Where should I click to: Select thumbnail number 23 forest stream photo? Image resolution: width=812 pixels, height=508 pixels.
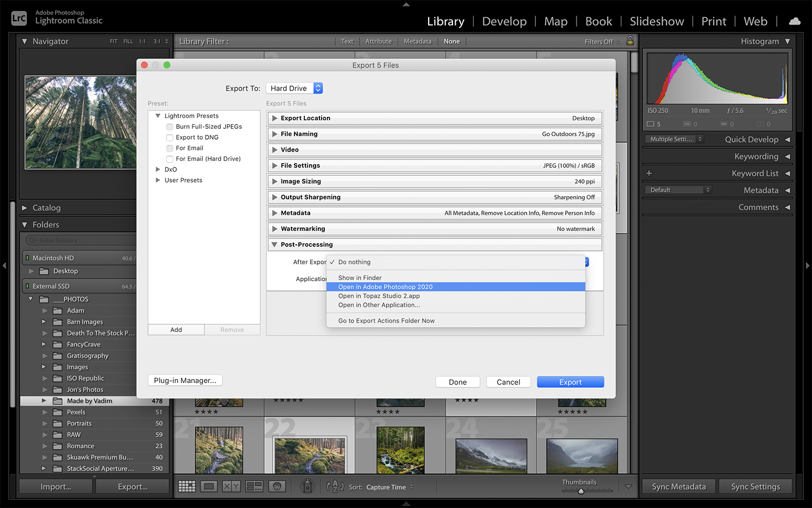pyautogui.click(x=400, y=450)
